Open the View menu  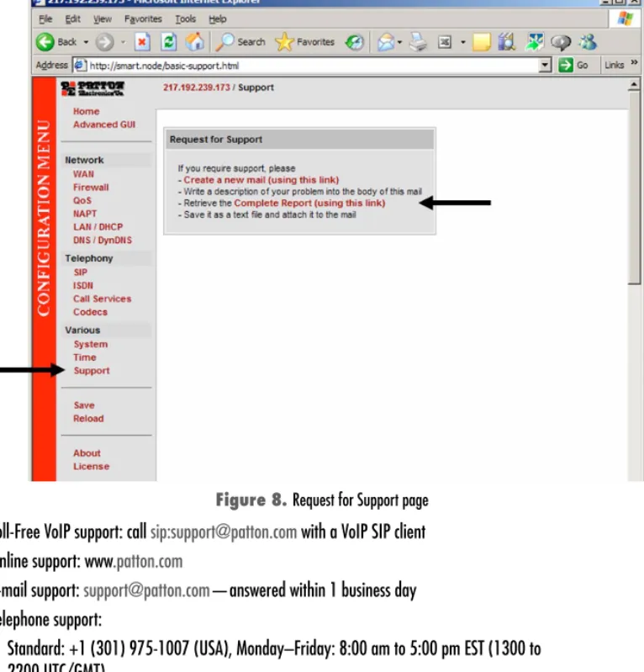click(103, 19)
